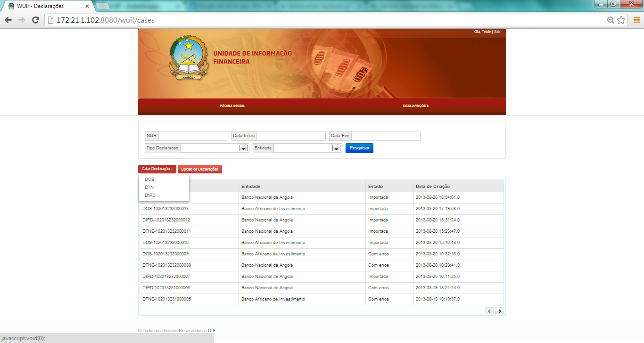Open the Chrome menu icon
This screenshot has width=644, height=343.
click(636, 20)
